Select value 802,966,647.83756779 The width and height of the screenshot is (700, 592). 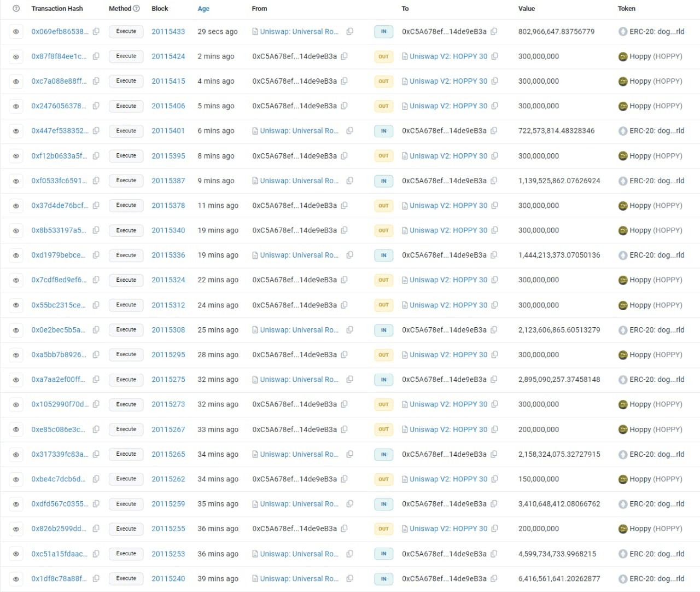[556, 32]
